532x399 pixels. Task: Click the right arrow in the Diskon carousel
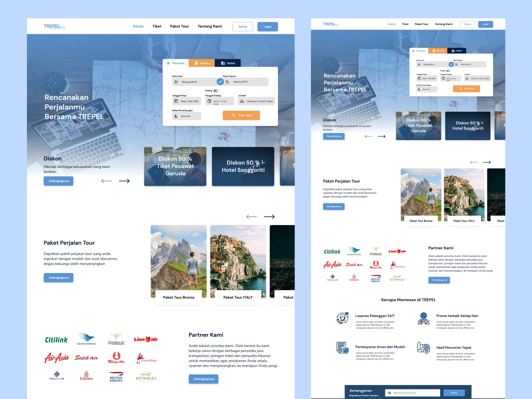click(x=125, y=181)
